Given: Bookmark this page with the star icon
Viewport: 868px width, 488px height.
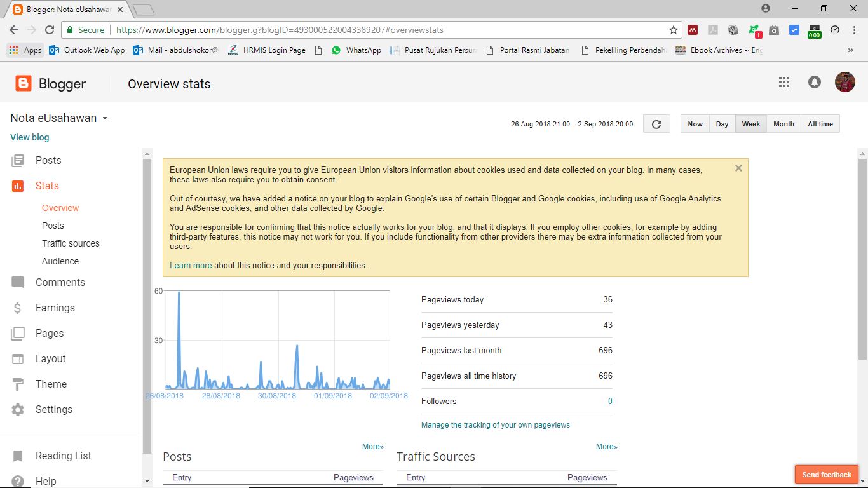Looking at the screenshot, I should click(674, 30).
